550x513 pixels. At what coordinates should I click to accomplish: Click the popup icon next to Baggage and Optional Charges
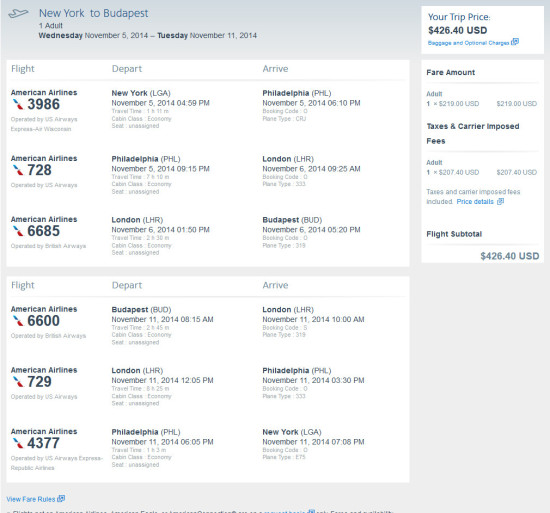coord(515,42)
